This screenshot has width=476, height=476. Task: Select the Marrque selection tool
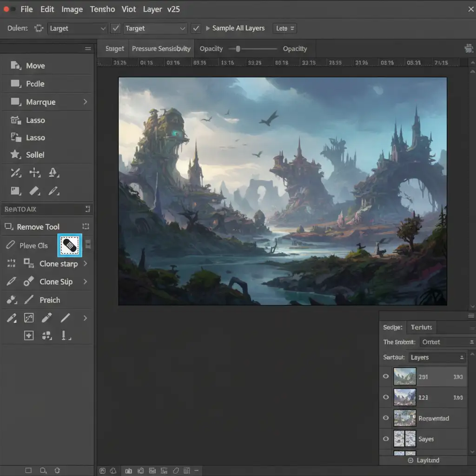click(40, 102)
